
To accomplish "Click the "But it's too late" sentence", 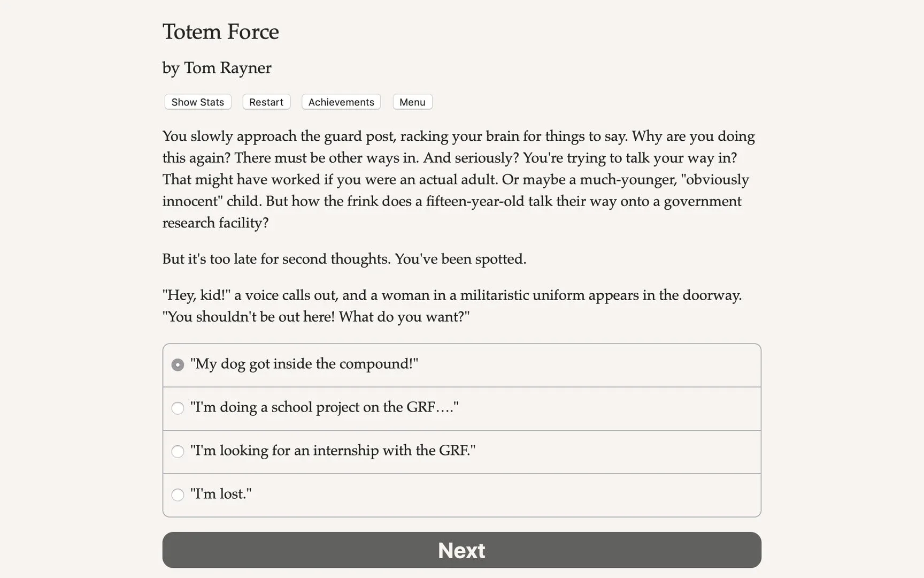I will point(344,259).
